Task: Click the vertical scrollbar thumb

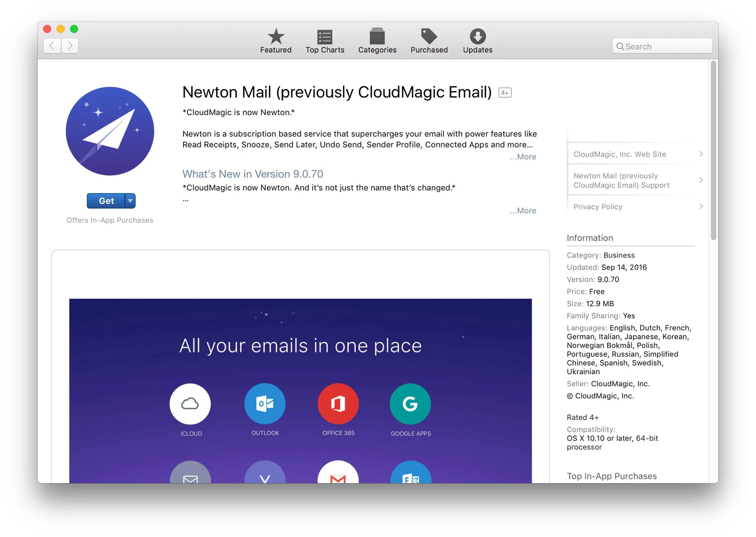Action: tap(714, 150)
